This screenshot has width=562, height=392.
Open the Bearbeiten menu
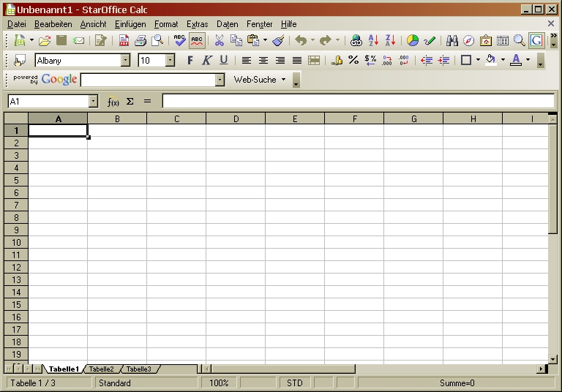coord(53,24)
